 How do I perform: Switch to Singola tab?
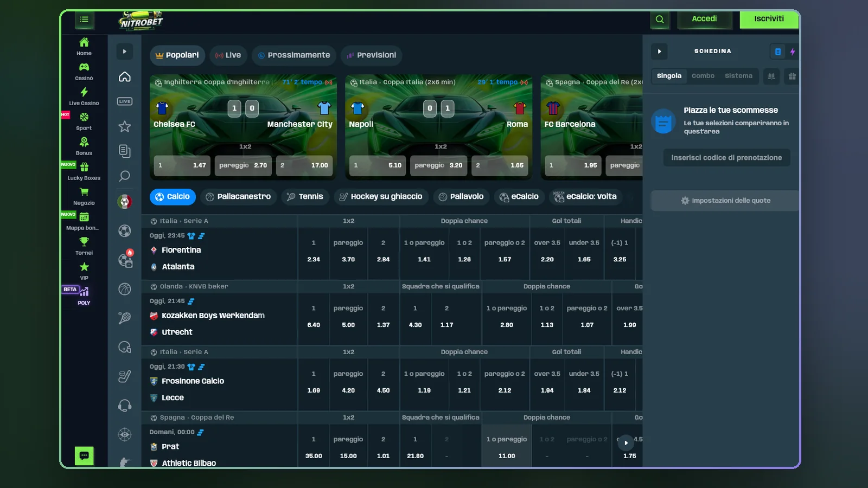click(669, 76)
